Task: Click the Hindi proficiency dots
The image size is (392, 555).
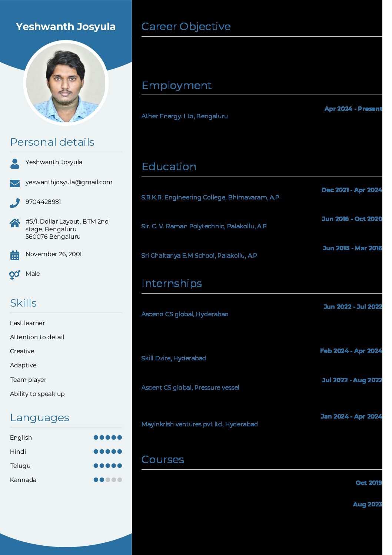Action: [108, 452]
